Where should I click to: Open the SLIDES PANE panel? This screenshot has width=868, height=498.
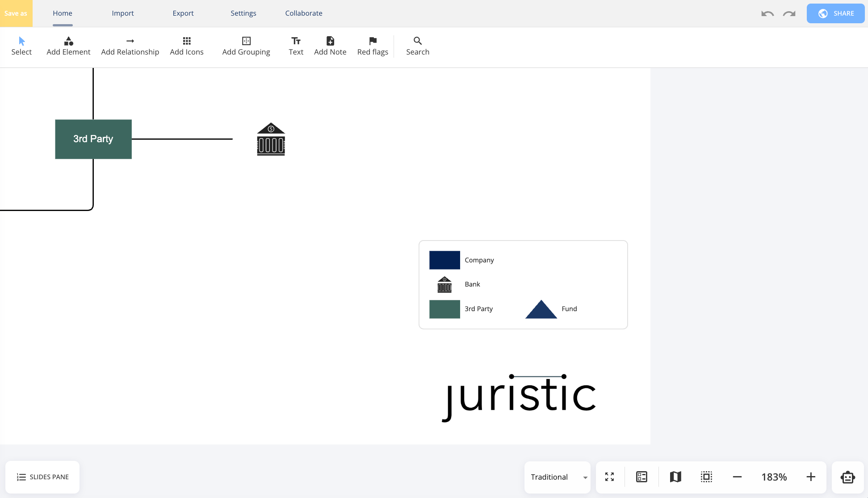42,477
